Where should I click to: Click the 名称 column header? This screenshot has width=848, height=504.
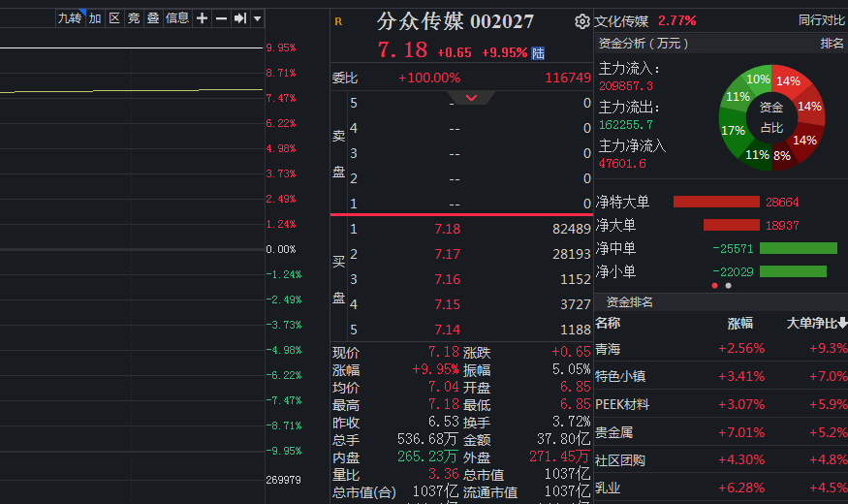click(608, 324)
